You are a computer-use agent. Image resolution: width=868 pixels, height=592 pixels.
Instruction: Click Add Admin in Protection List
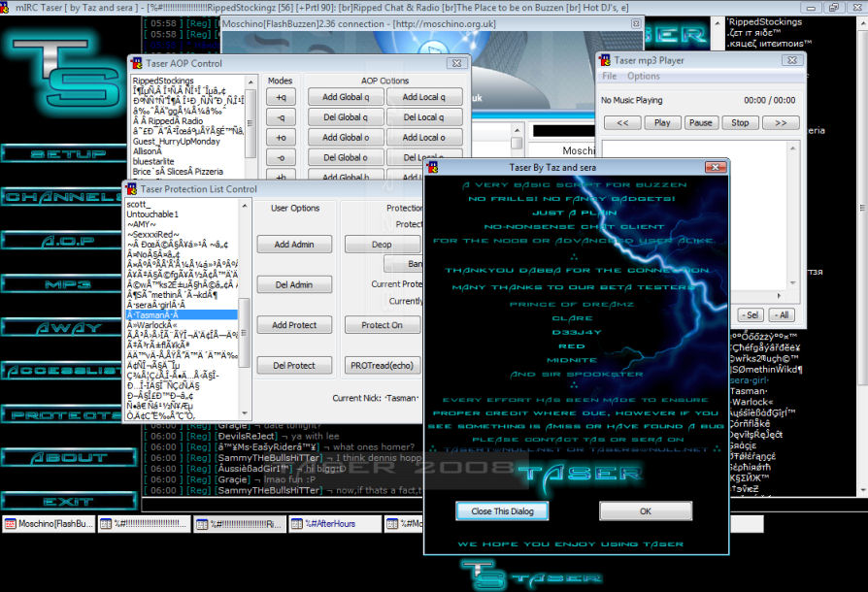click(x=294, y=244)
